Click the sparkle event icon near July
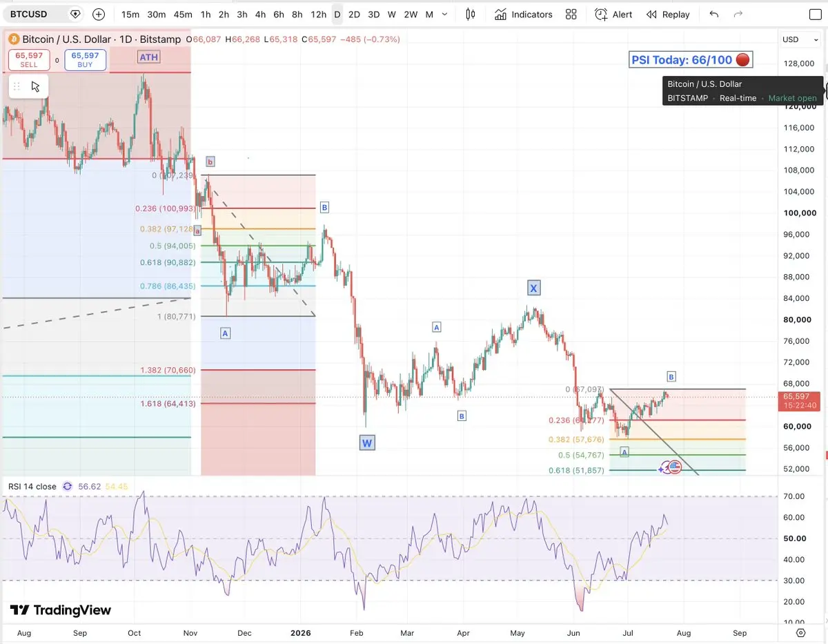The height and width of the screenshot is (644, 828). pyautogui.click(x=664, y=468)
